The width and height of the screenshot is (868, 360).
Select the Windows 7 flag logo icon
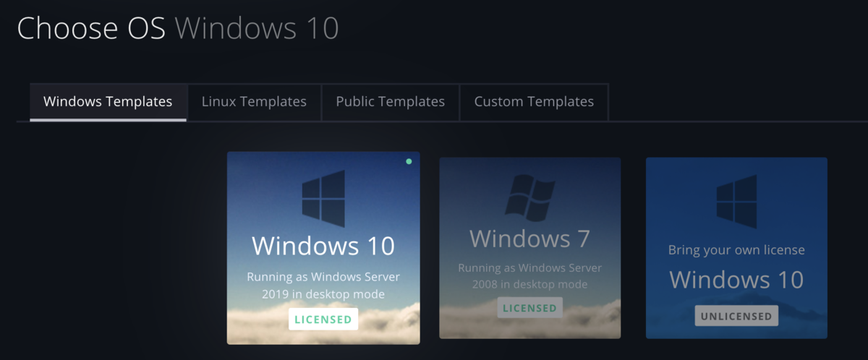tap(530, 197)
